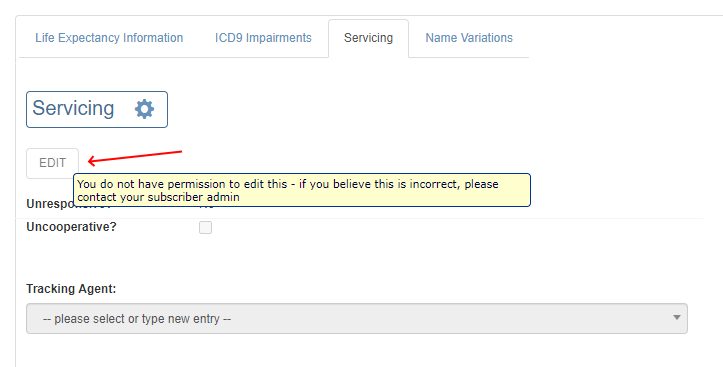Click the Servicing section heading text
This screenshot has width=723, height=367.
click(x=73, y=108)
